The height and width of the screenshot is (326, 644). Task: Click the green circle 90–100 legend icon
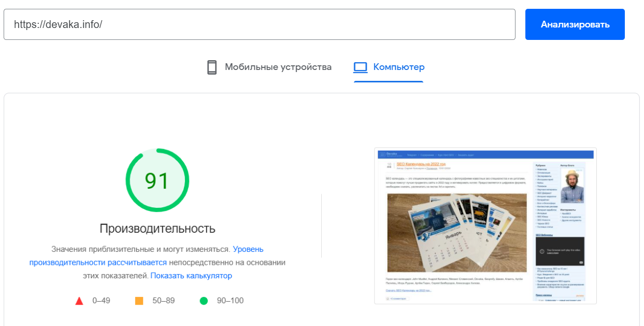(204, 301)
